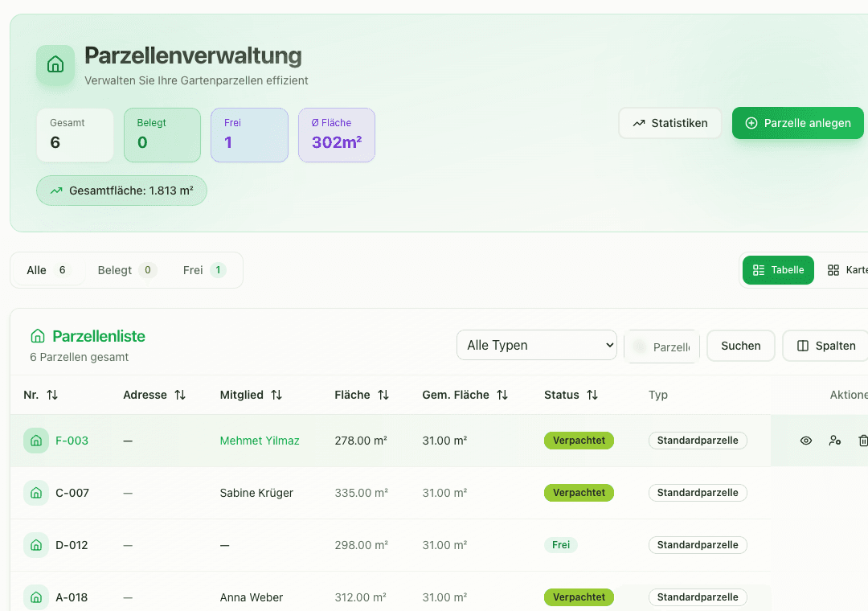Click the Frei stat card

(x=250, y=135)
